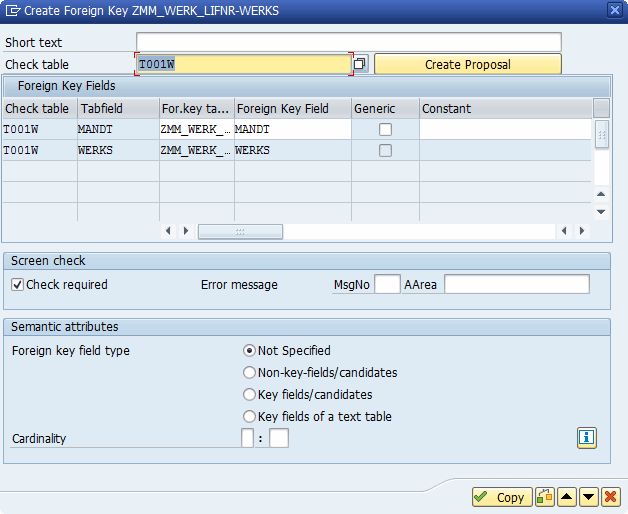The image size is (628, 514).
Task: Click ZMM_WERK_ cell in the MANDT row
Action: (x=197, y=129)
